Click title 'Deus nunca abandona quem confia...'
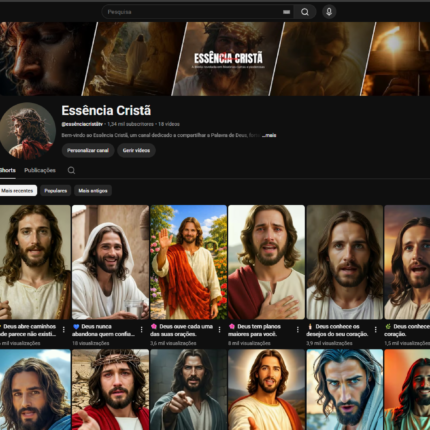 103,330
